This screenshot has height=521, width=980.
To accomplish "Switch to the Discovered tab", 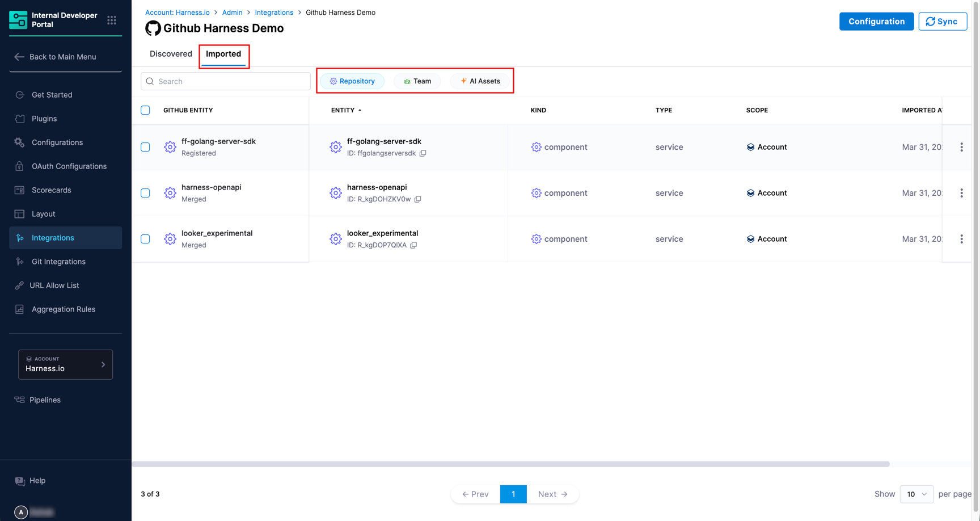I will coord(171,54).
